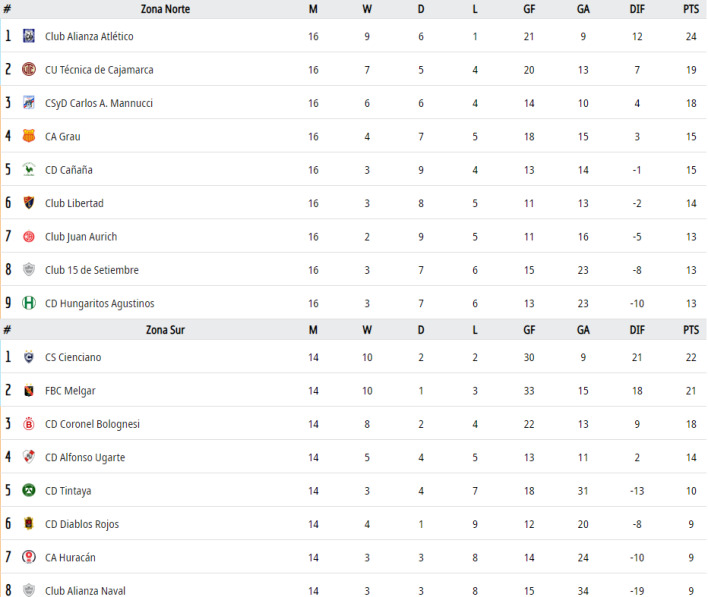Screen dimensions: 708x597
Task: Click the CS Cienciano crest icon
Action: (29, 357)
